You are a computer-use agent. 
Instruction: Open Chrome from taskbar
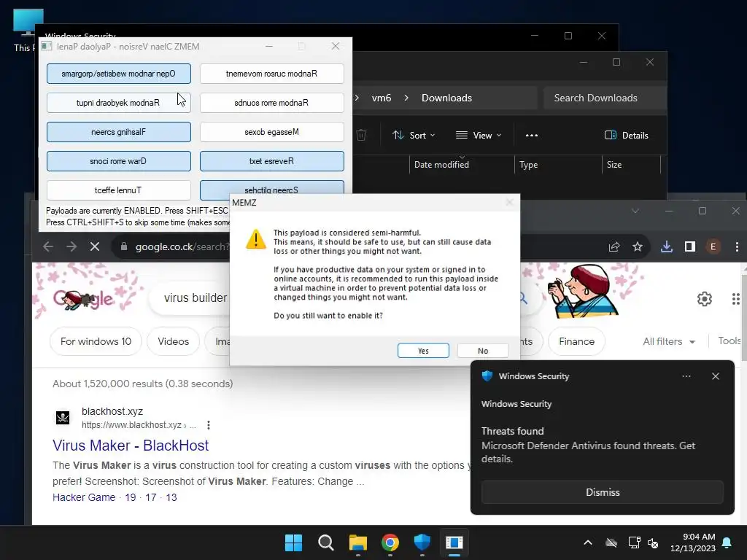[x=390, y=542]
